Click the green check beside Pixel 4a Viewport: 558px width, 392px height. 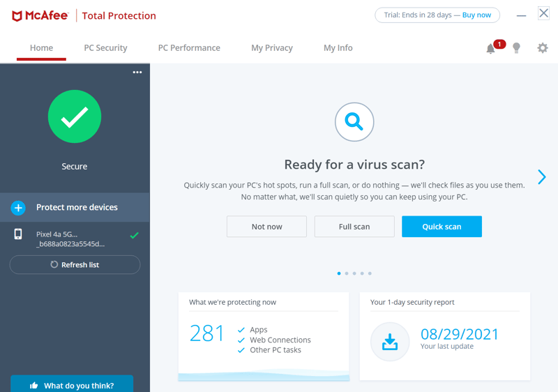[134, 235]
